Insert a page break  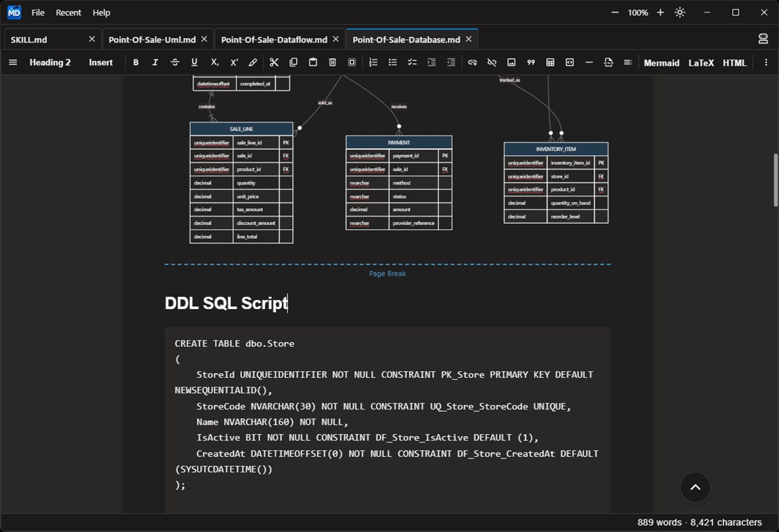[x=609, y=63]
